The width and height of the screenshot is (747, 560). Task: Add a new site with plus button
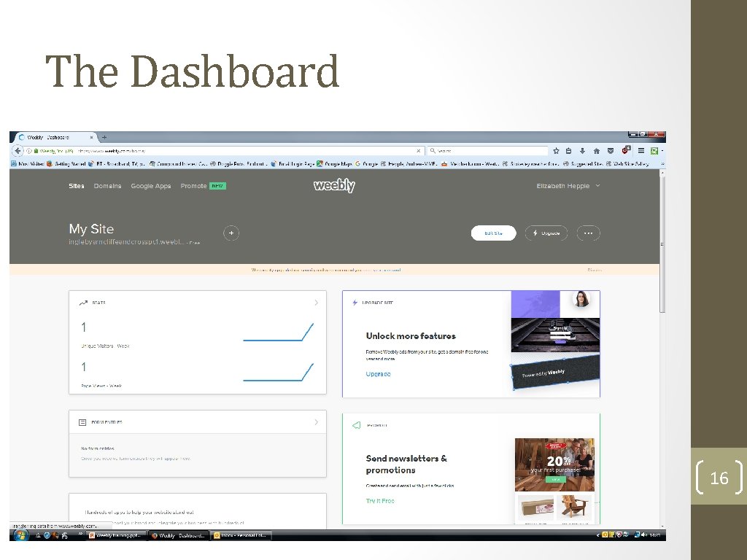(231, 233)
